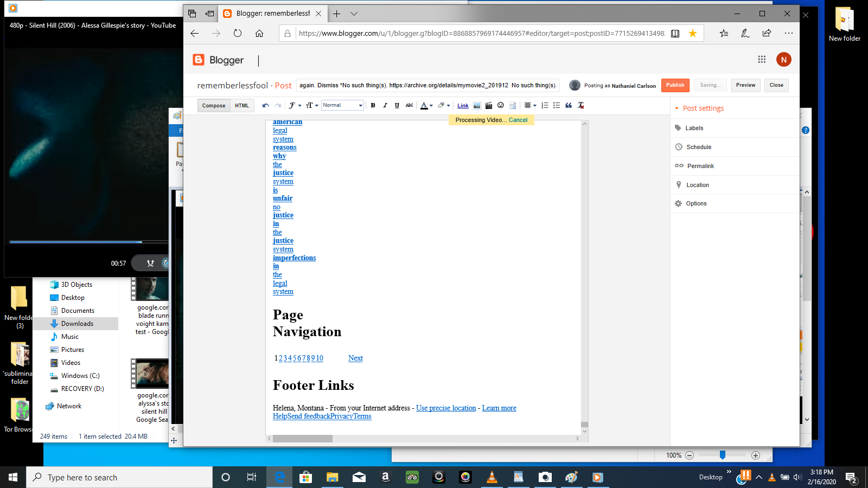Edit the post title field
The width and height of the screenshot is (868, 488).
pyautogui.click(x=428, y=85)
